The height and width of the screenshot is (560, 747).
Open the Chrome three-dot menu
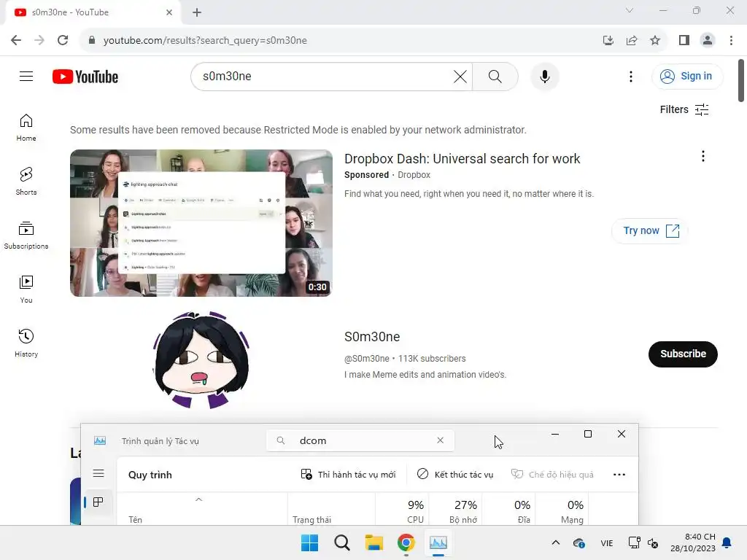(x=731, y=41)
